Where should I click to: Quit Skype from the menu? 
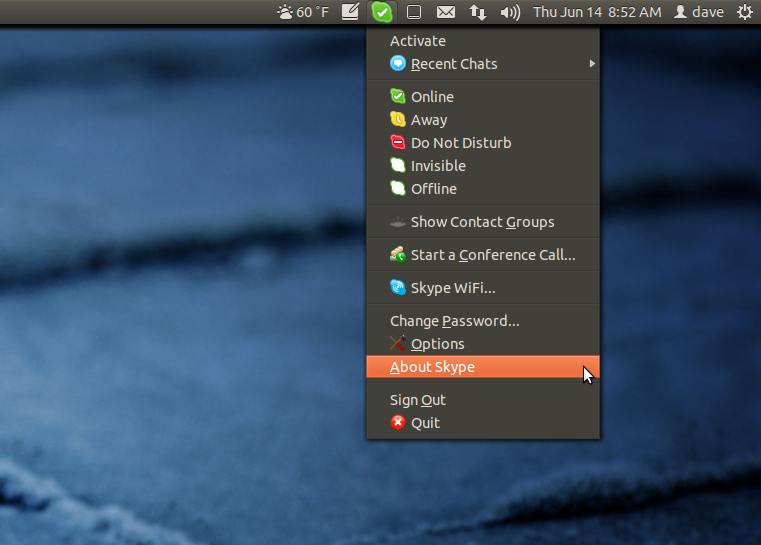click(x=483, y=423)
